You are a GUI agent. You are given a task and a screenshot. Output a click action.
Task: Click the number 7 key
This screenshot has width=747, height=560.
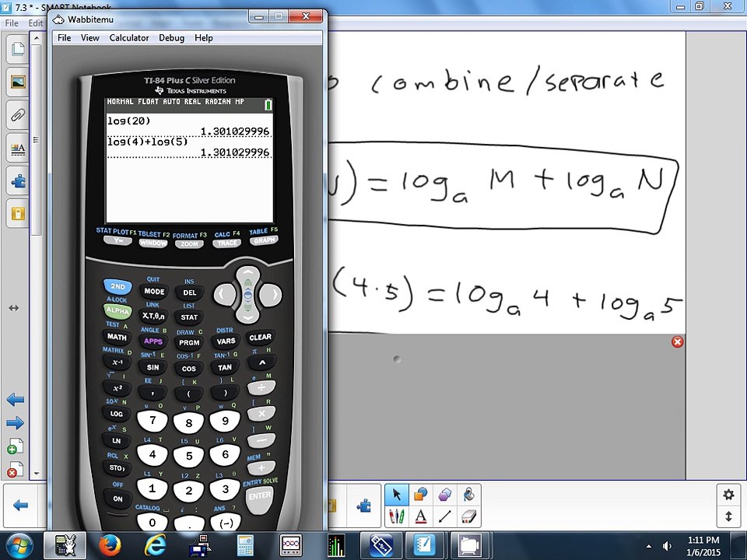coord(153,421)
